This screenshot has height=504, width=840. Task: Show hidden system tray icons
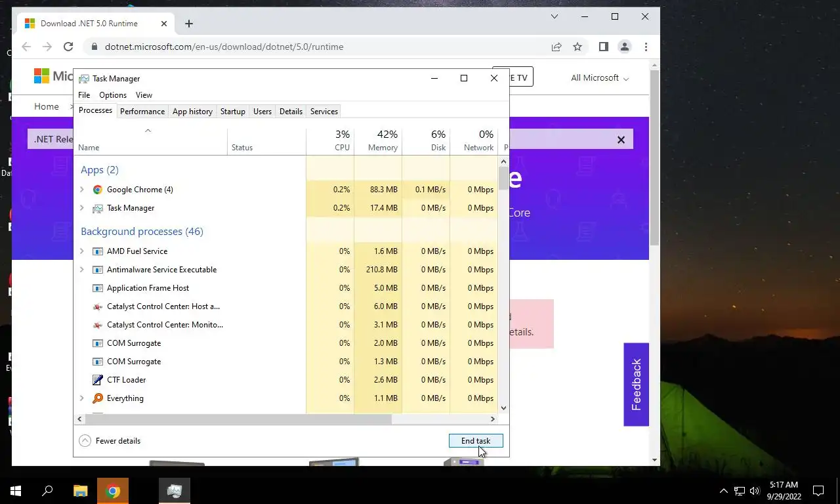[724, 491]
